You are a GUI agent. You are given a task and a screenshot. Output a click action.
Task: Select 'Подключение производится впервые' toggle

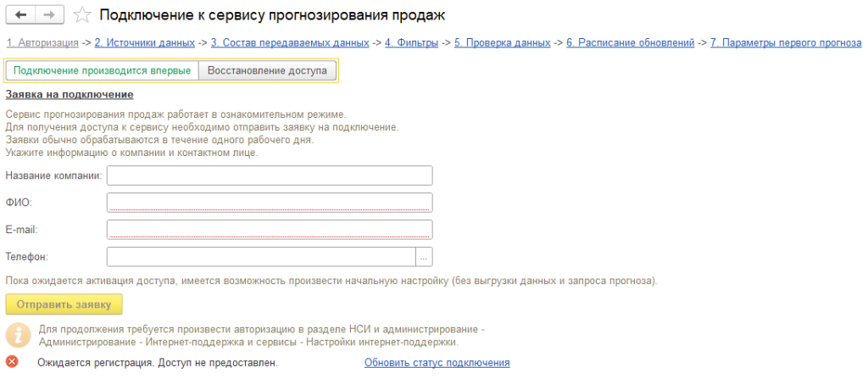(x=102, y=70)
